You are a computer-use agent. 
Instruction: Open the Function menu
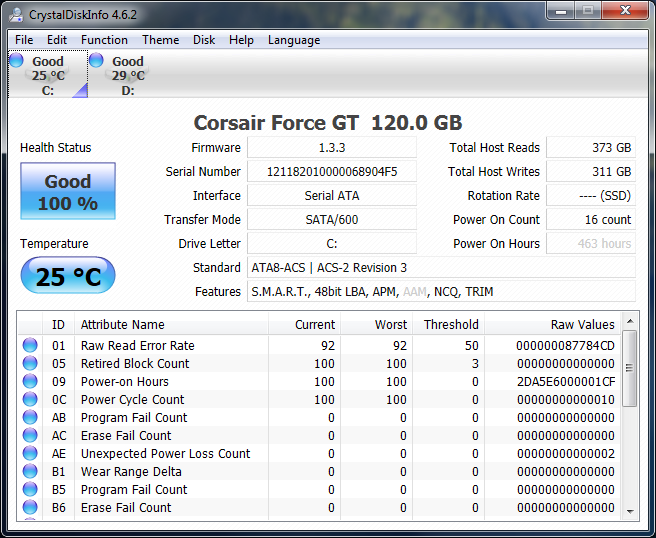[104, 40]
